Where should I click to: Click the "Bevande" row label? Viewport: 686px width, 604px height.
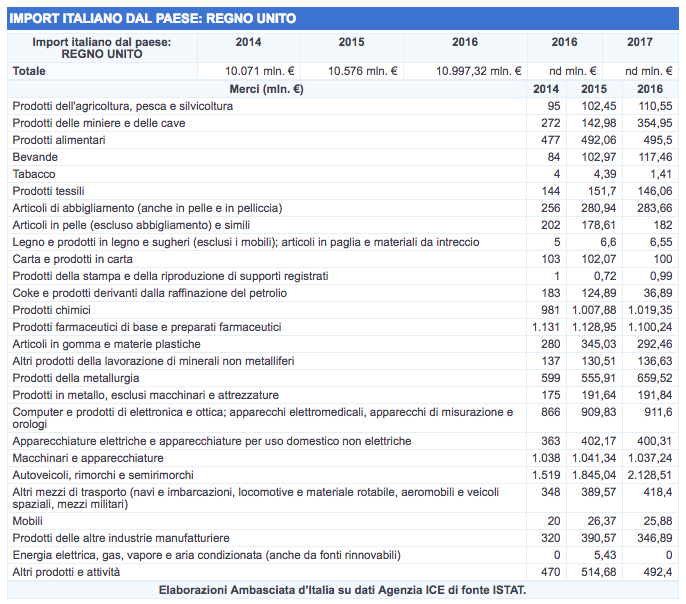[35, 157]
